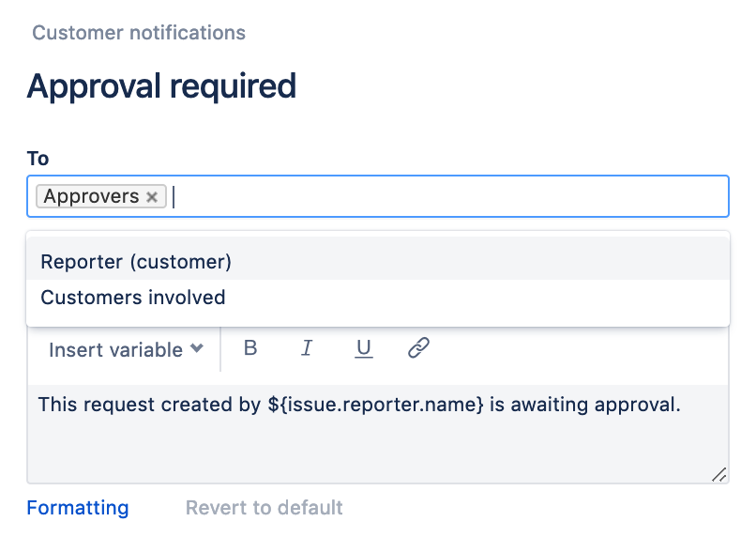Click the notification message text area

click(x=375, y=432)
